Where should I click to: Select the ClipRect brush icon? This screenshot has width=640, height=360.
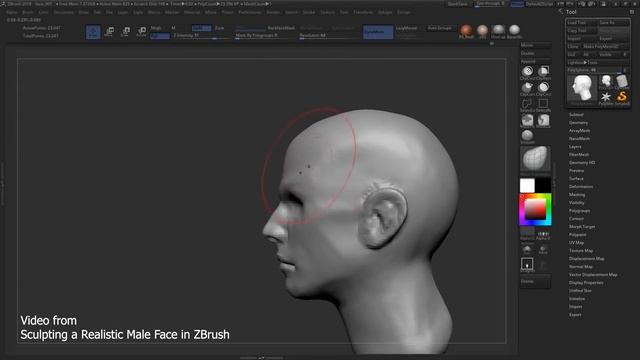point(543,72)
